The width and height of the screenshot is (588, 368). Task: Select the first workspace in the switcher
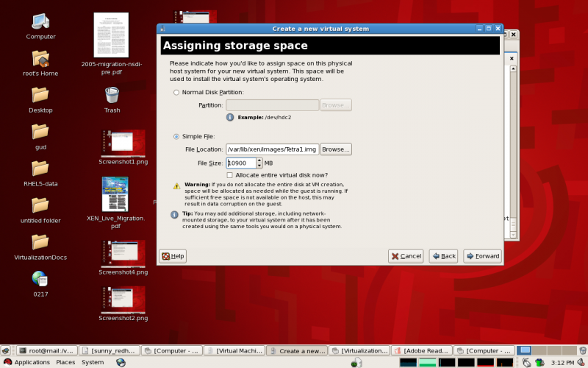click(524, 351)
